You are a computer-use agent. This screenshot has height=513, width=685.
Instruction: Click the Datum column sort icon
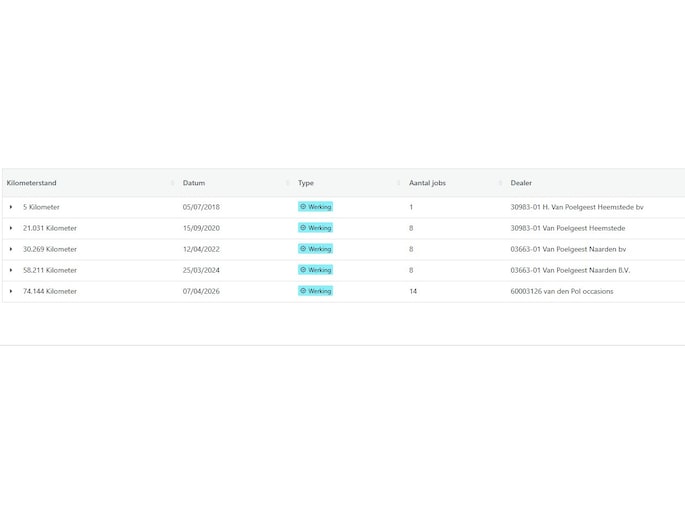[288, 183]
